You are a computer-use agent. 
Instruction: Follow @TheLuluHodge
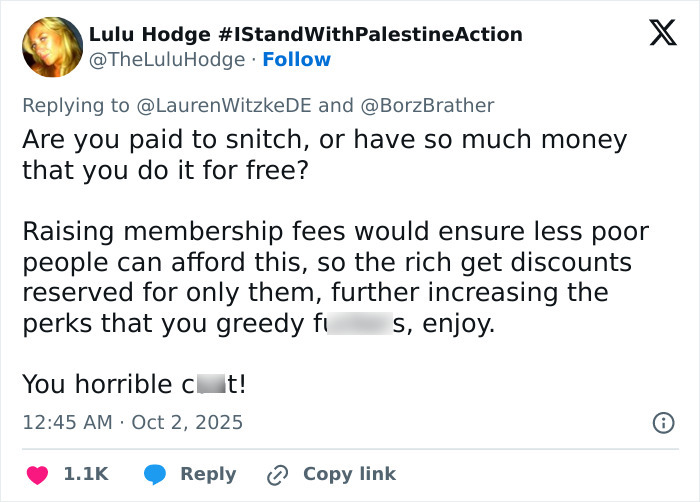pyautogui.click(x=295, y=60)
